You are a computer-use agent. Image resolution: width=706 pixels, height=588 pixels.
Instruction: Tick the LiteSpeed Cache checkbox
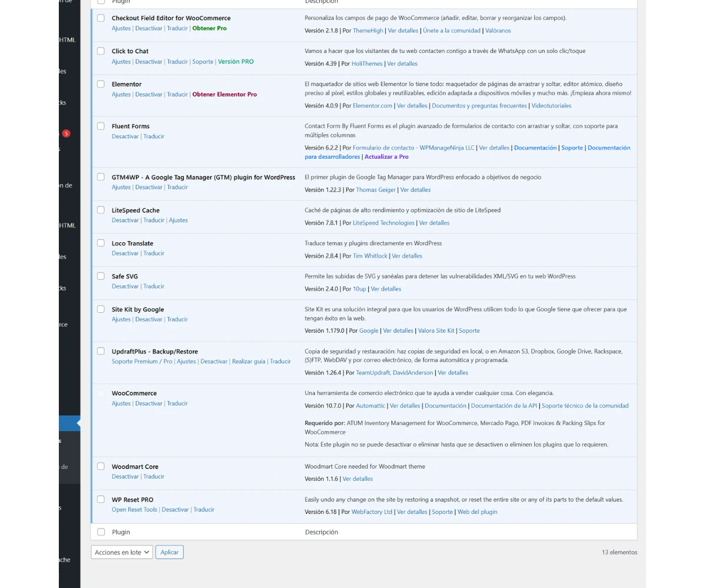(101, 210)
